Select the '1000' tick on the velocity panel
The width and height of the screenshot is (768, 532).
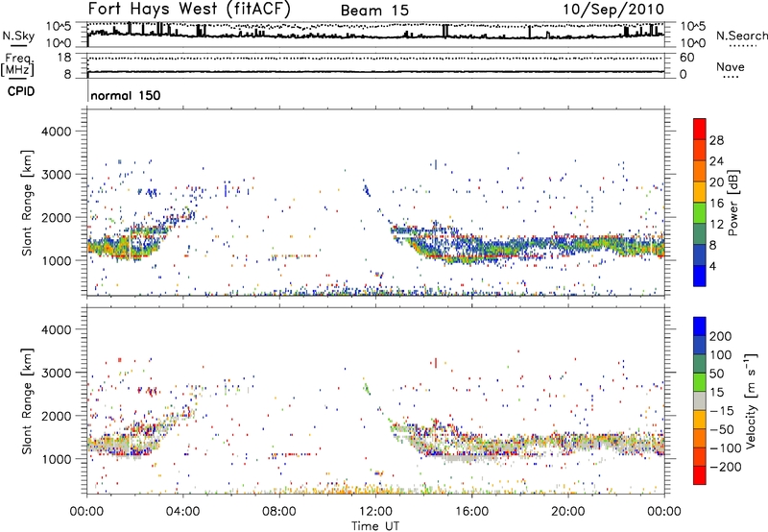coord(56,459)
